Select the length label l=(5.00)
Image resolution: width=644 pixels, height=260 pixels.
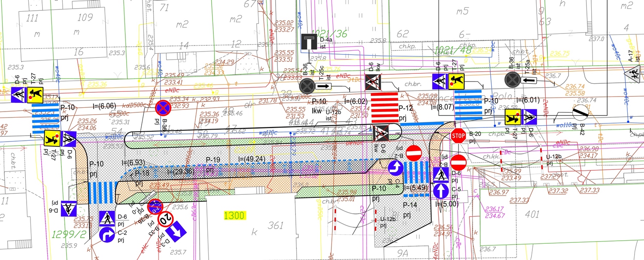[x=447, y=204]
